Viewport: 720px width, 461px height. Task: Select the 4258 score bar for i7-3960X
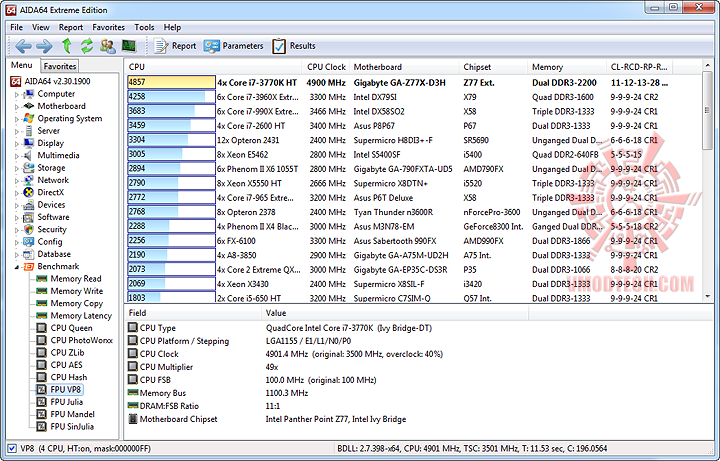[x=171, y=97]
